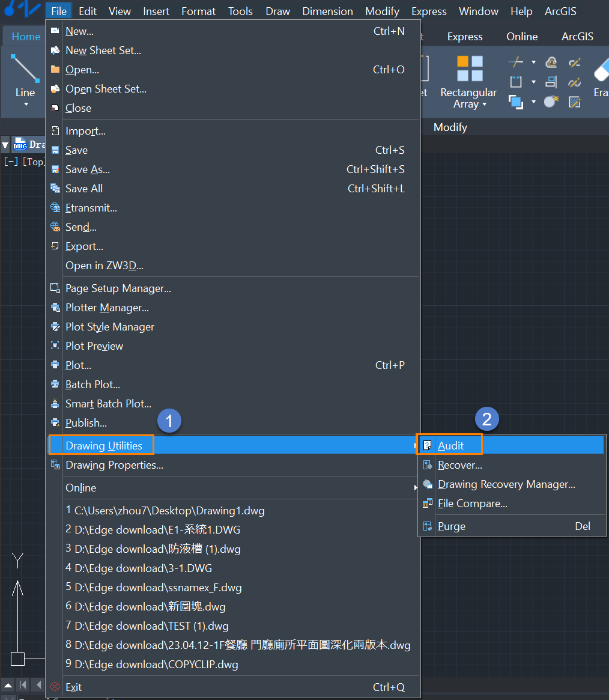Open recent file 3-1.DWG
Viewport: 609px width, 700px height.
coord(234,568)
